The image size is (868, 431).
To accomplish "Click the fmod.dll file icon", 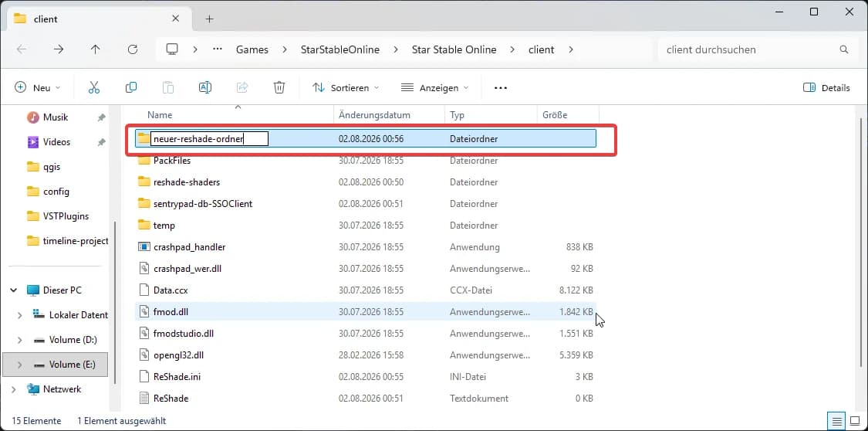I will tap(144, 312).
